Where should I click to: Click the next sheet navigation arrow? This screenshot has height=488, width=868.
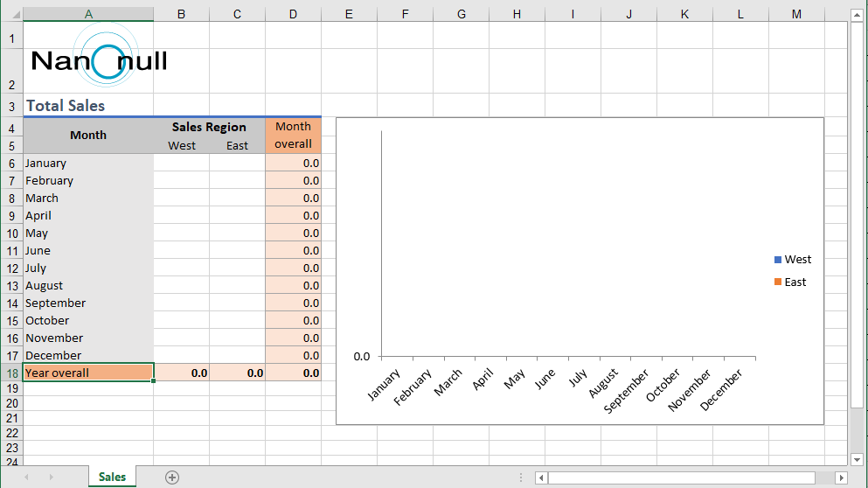click(51, 477)
